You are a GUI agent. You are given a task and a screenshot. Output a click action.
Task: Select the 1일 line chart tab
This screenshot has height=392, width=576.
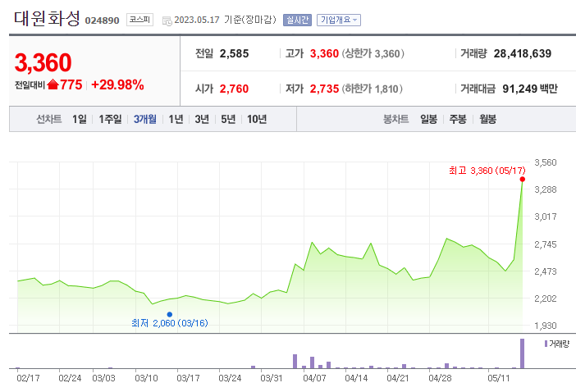tap(79, 119)
